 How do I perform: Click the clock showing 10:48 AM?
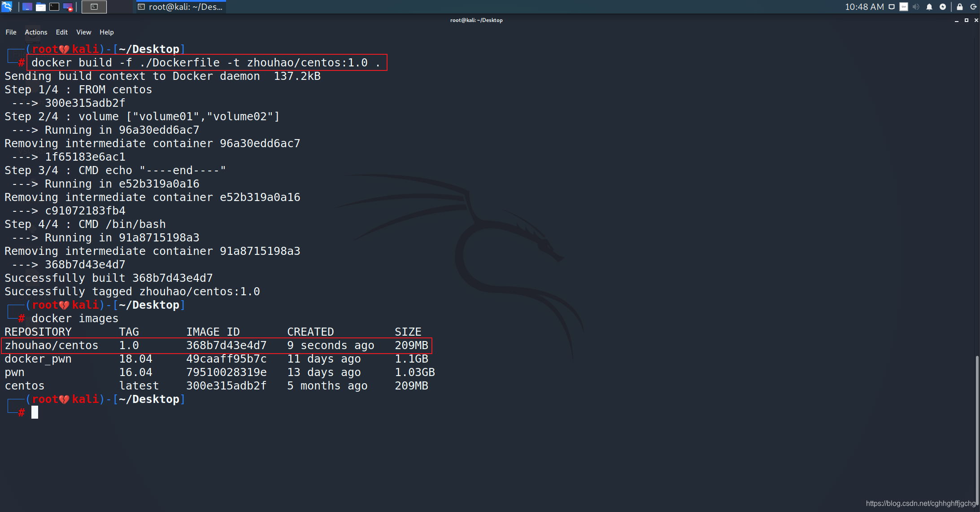pyautogui.click(x=864, y=7)
